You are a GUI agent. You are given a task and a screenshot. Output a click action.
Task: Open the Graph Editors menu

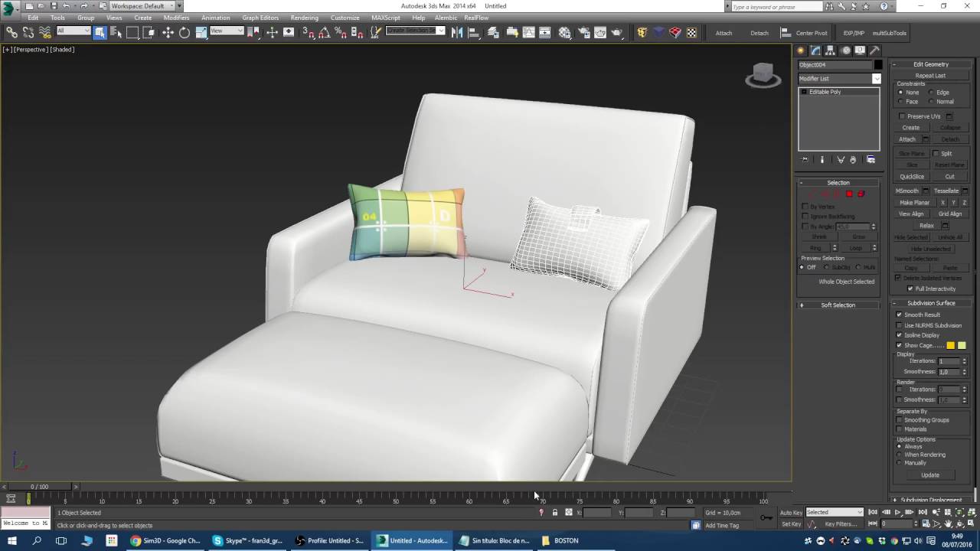coord(260,18)
